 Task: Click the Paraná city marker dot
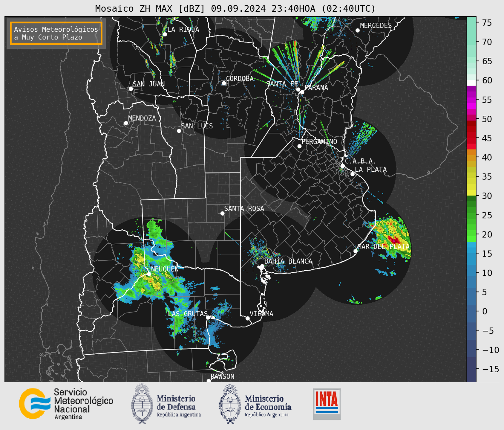tap(302, 92)
